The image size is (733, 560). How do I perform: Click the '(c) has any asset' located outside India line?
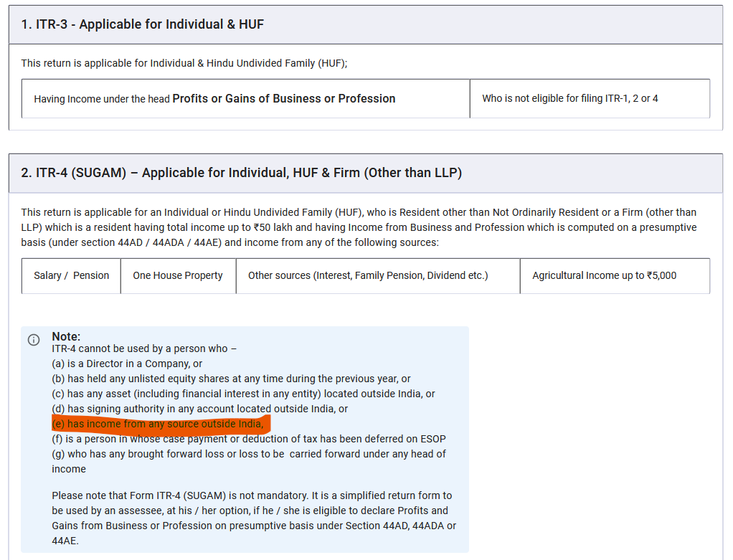(x=243, y=394)
